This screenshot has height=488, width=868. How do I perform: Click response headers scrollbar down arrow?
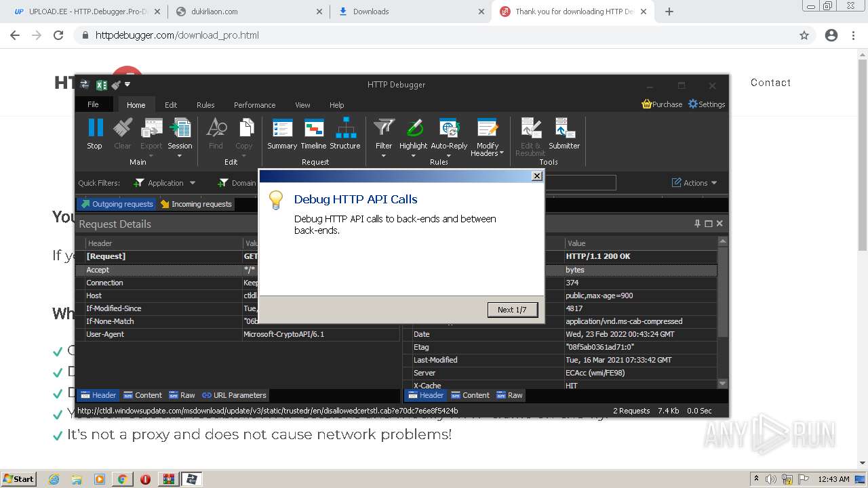[x=723, y=384]
